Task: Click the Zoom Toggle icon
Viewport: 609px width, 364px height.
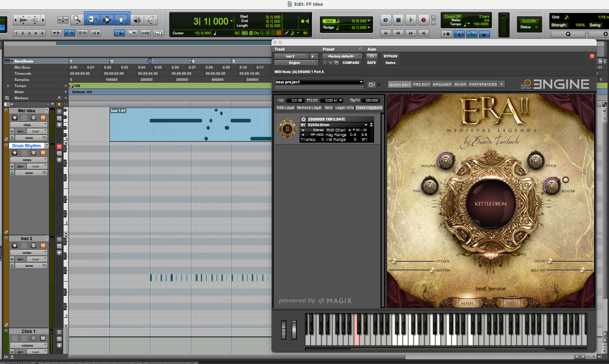Action: tap(63, 19)
